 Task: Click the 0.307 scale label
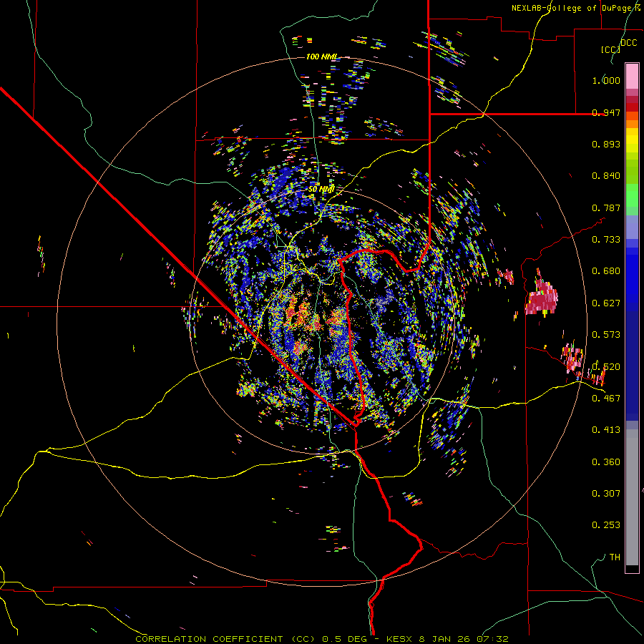click(x=606, y=494)
